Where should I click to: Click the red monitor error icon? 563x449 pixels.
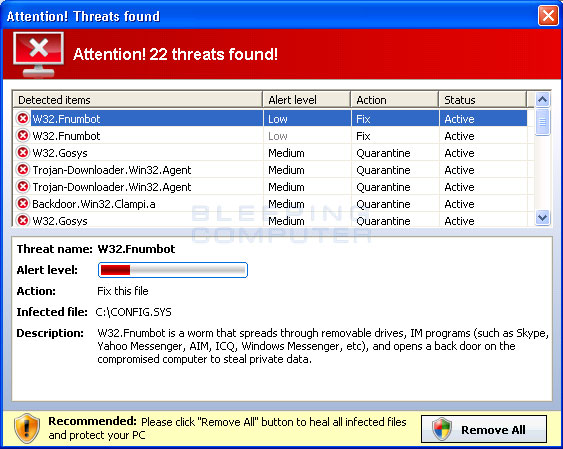(x=38, y=55)
